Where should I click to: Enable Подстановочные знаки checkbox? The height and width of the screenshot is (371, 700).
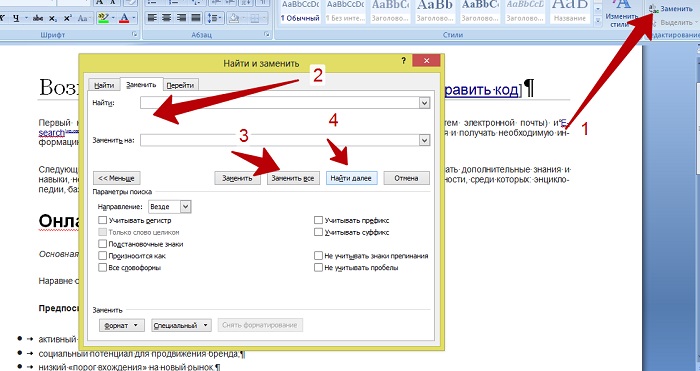tap(103, 244)
